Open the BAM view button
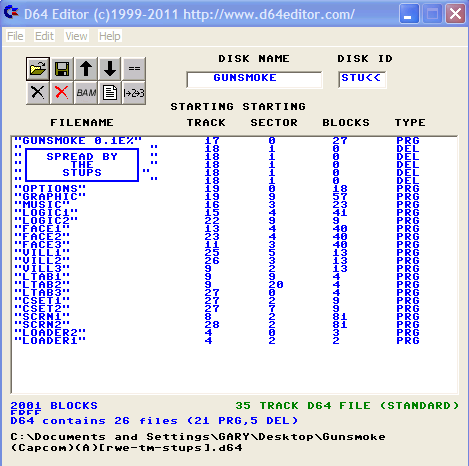 [x=86, y=93]
